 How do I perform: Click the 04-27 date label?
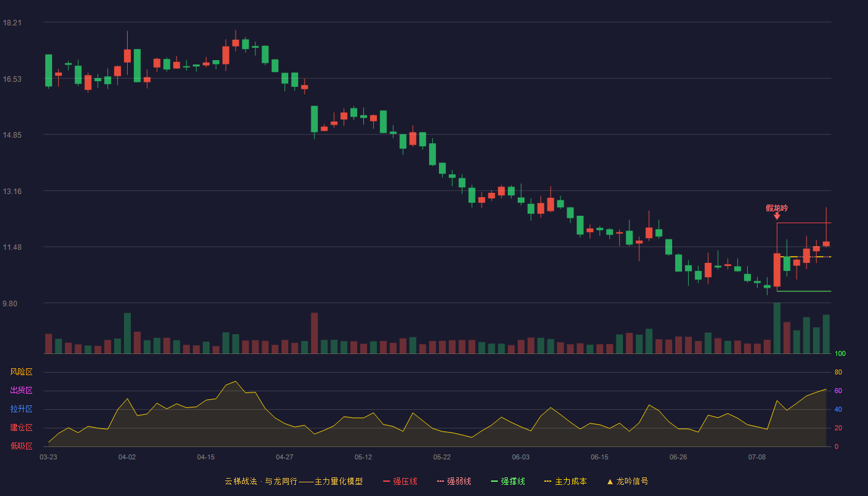(x=285, y=457)
